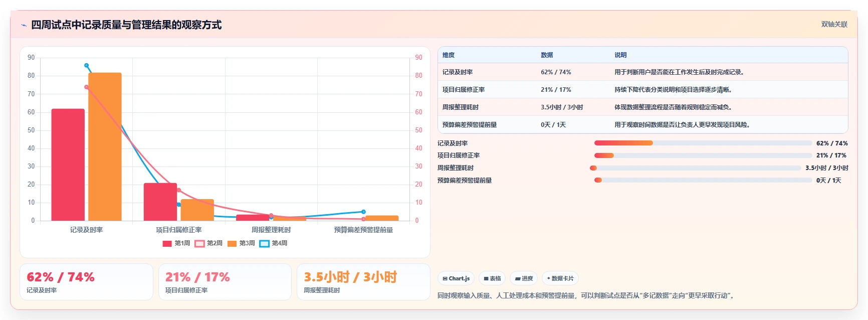The width and height of the screenshot is (868, 320).
Task: Select the red 第1周 bar for 项目归属修正率
Action: [x=160, y=202]
